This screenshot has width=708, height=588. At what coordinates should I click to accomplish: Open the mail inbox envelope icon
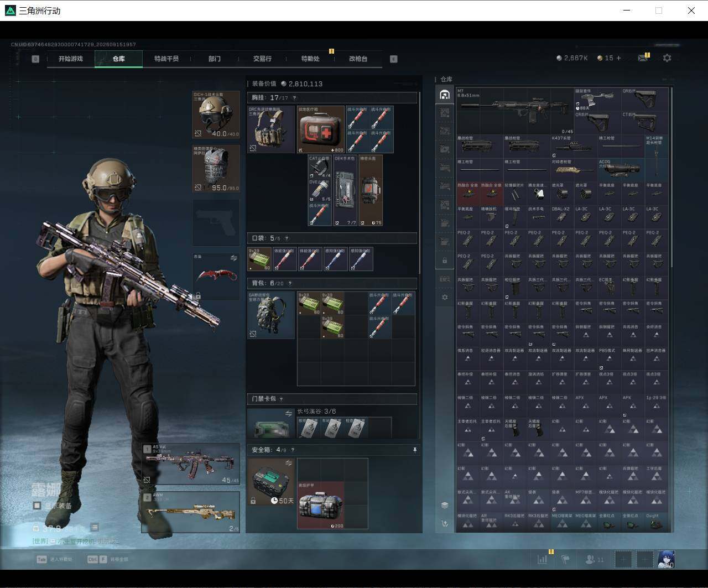point(642,58)
